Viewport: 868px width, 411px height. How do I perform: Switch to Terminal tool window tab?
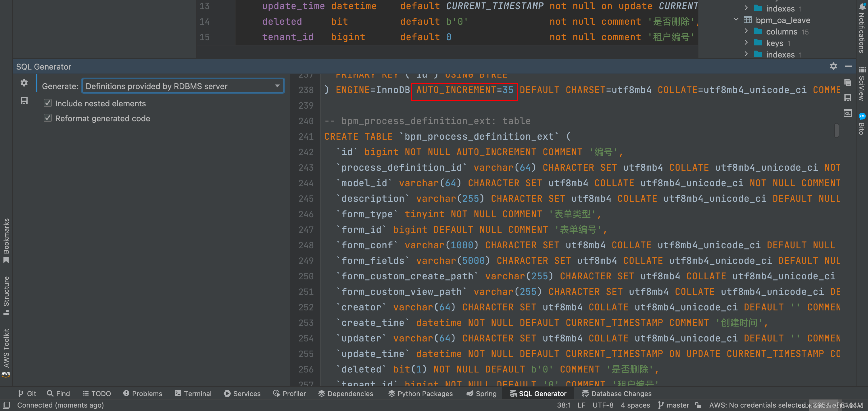[x=193, y=393]
